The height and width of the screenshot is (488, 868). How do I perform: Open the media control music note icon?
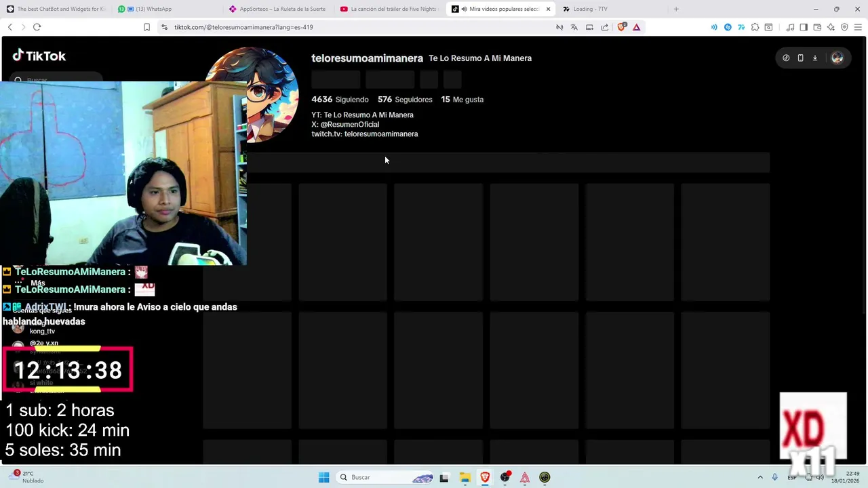(790, 27)
